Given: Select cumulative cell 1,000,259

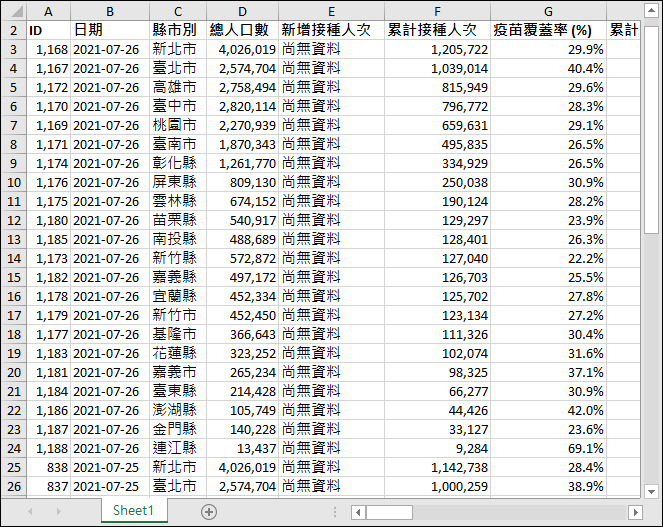Looking at the screenshot, I should coord(438,486).
